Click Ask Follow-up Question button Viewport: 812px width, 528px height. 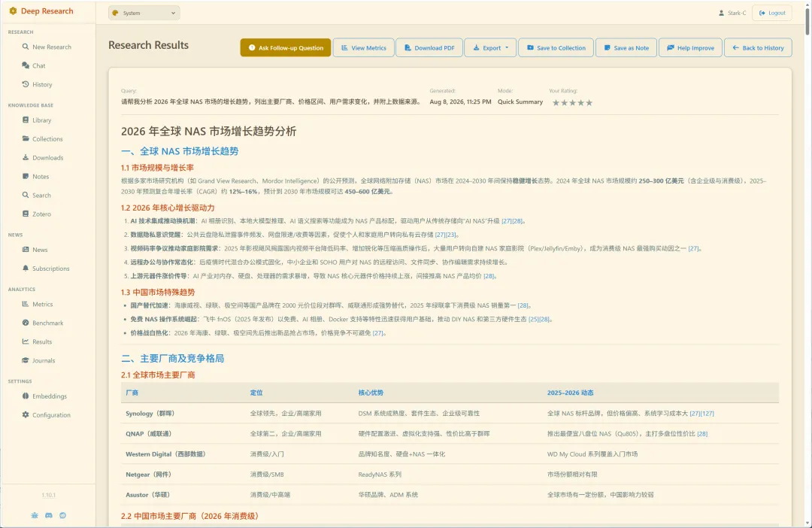[x=286, y=47]
